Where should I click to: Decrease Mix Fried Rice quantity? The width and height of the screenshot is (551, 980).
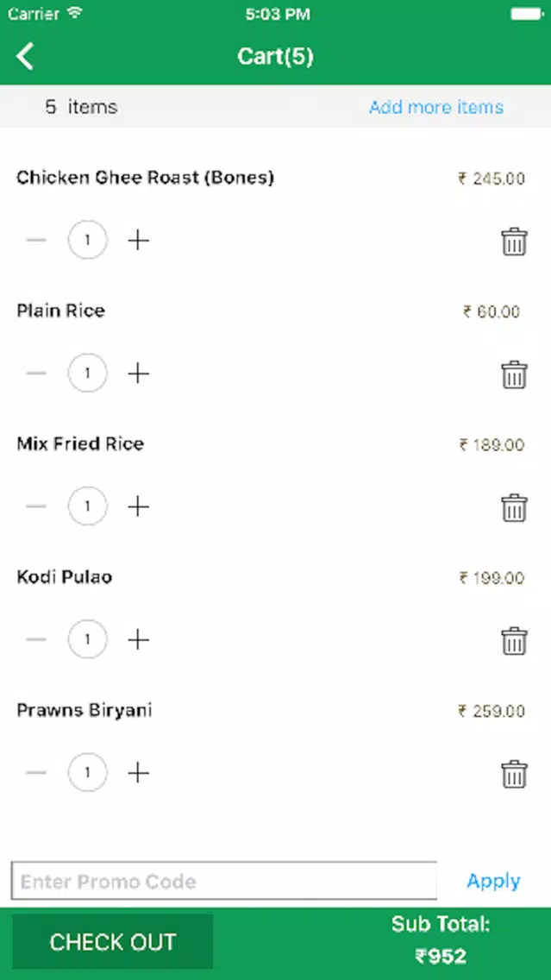[36, 506]
